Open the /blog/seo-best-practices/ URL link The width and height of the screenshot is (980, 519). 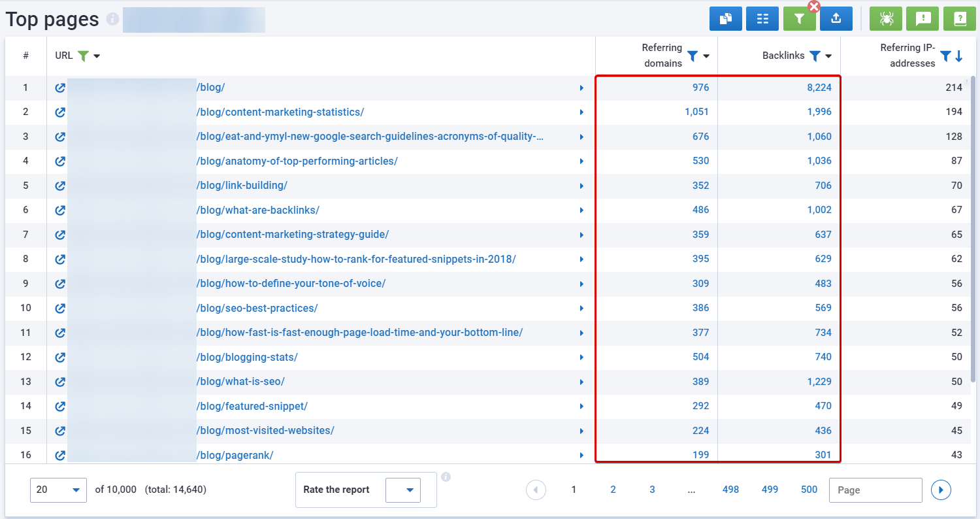point(257,308)
